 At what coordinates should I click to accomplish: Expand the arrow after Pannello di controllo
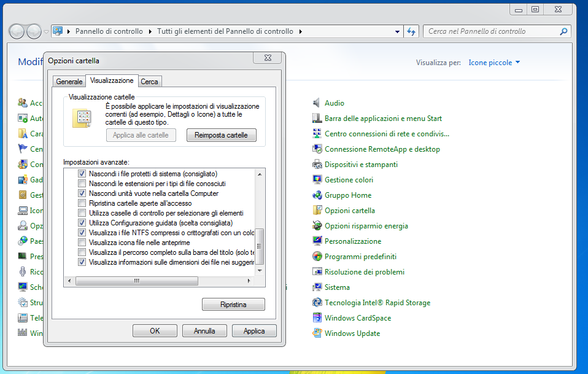pos(150,31)
